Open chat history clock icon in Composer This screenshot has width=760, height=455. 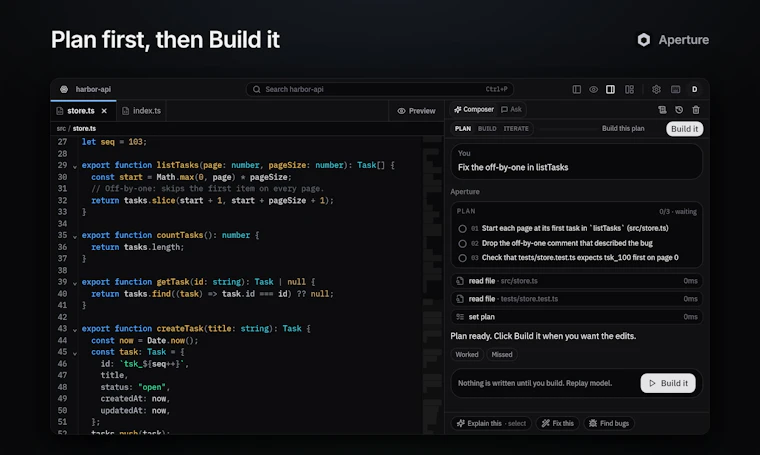click(x=679, y=110)
